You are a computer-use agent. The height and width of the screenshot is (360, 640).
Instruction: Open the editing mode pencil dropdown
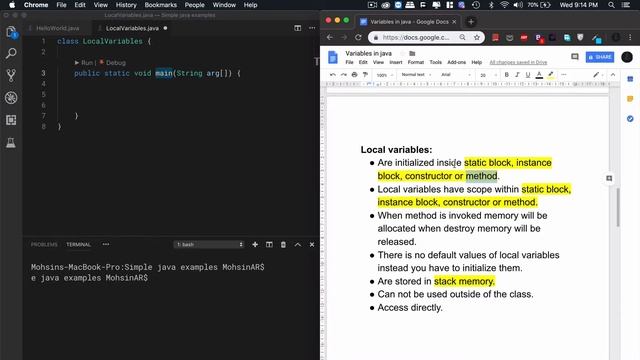598,75
